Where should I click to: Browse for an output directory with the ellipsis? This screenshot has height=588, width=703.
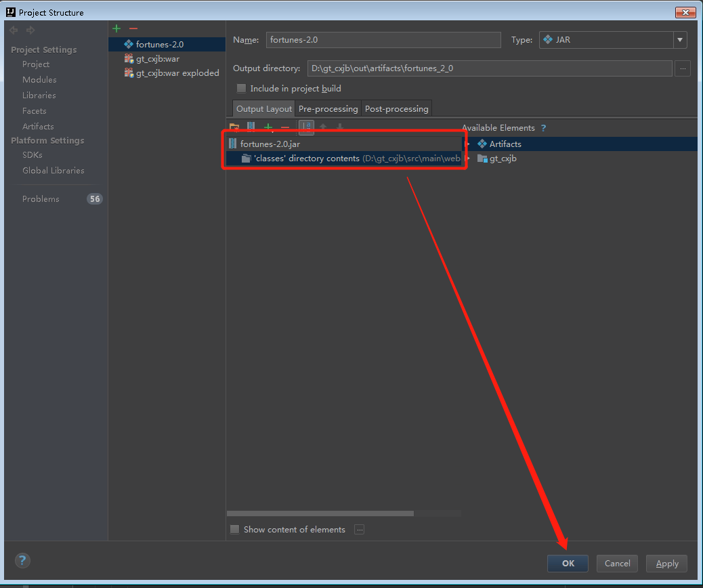(683, 68)
